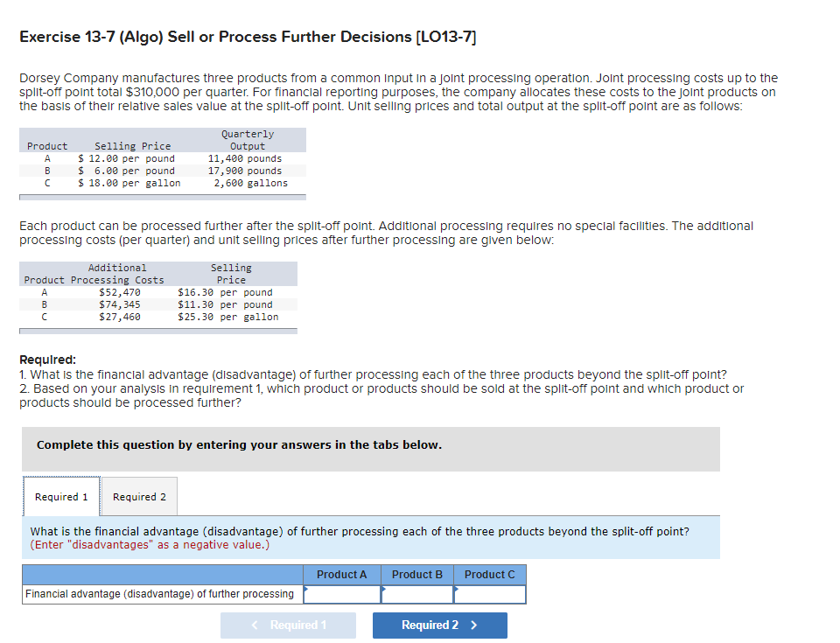The image size is (840, 643).
Task: Click the exercise title heading 13-7
Action: pyautogui.click(x=248, y=37)
